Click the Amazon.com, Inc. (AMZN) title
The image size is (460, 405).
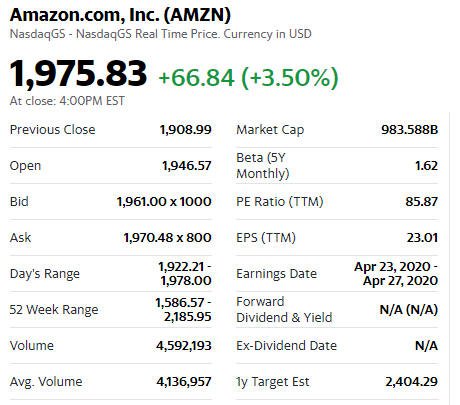tap(120, 15)
